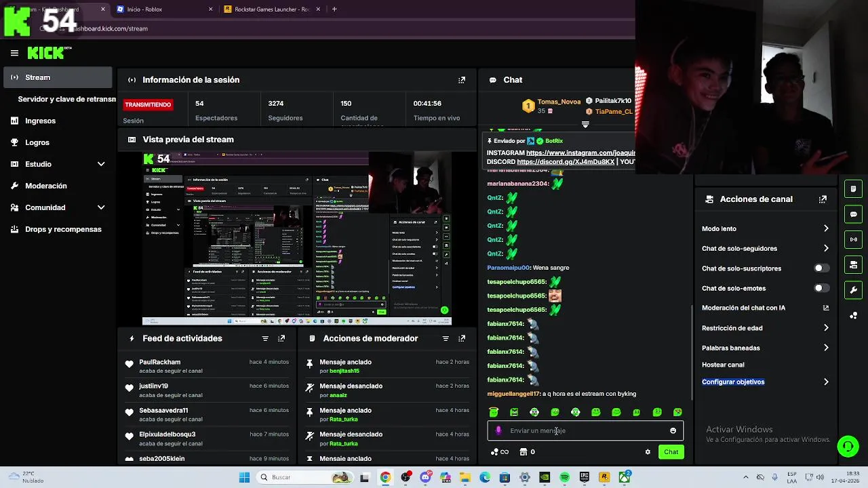The image size is (868, 488).
Task: Pop out the Información de la sesión panel
Action: click(x=462, y=80)
